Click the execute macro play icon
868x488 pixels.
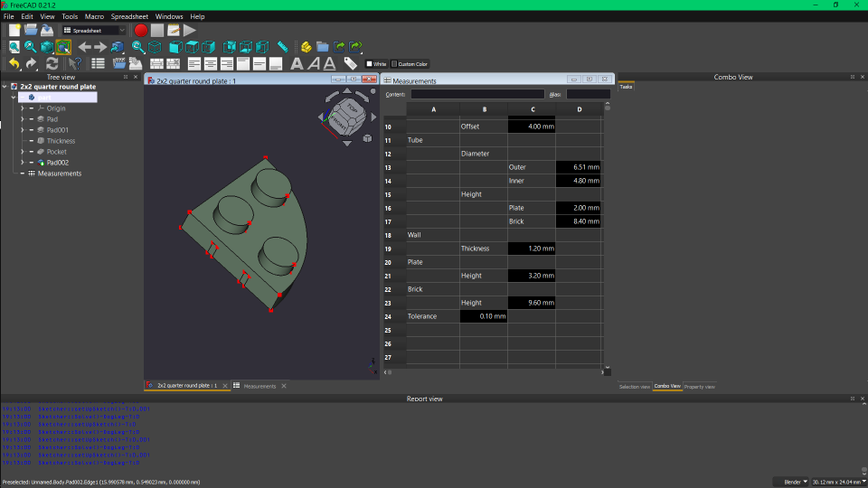coord(190,30)
